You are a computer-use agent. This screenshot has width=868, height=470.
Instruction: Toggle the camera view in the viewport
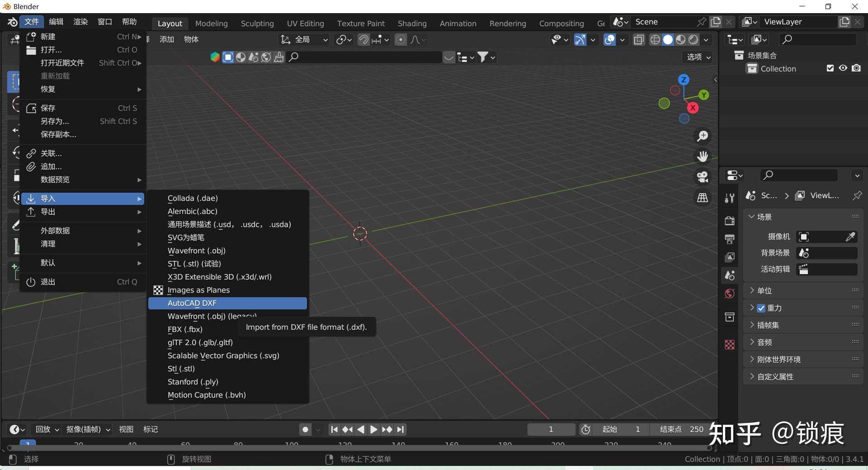point(702,176)
